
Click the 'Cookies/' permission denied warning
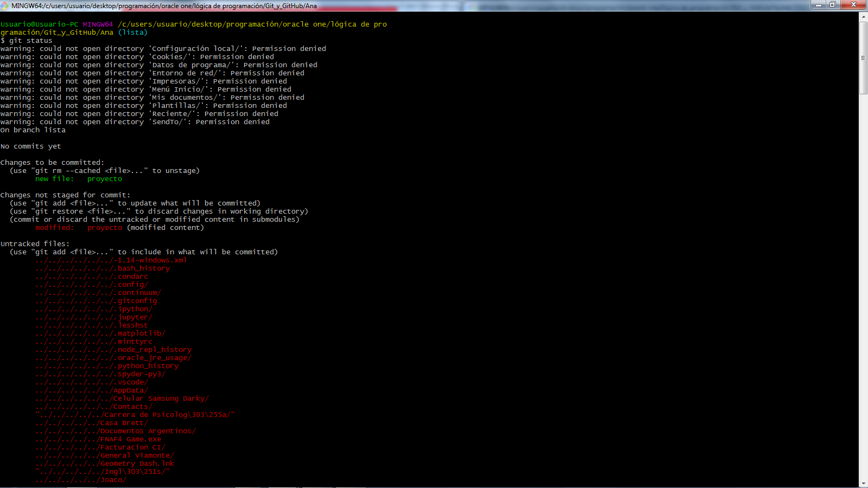tap(137, 57)
